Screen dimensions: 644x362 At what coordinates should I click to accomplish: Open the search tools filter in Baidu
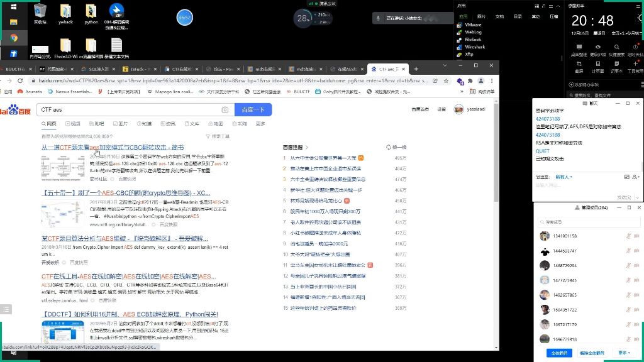218,136
